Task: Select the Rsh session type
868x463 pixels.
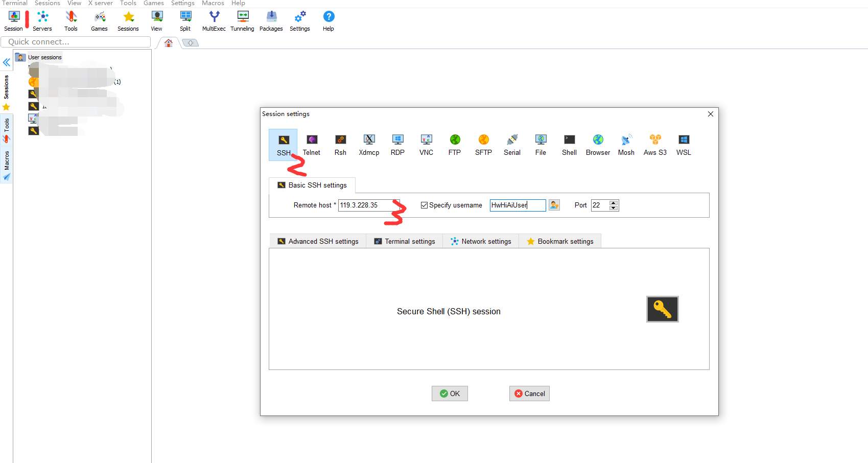Action: pos(340,145)
